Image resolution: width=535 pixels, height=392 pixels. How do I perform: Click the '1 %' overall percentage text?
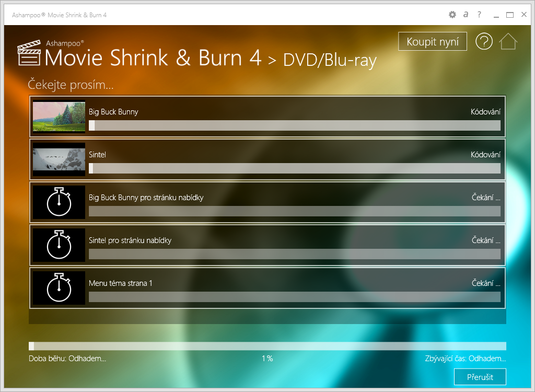tap(267, 359)
